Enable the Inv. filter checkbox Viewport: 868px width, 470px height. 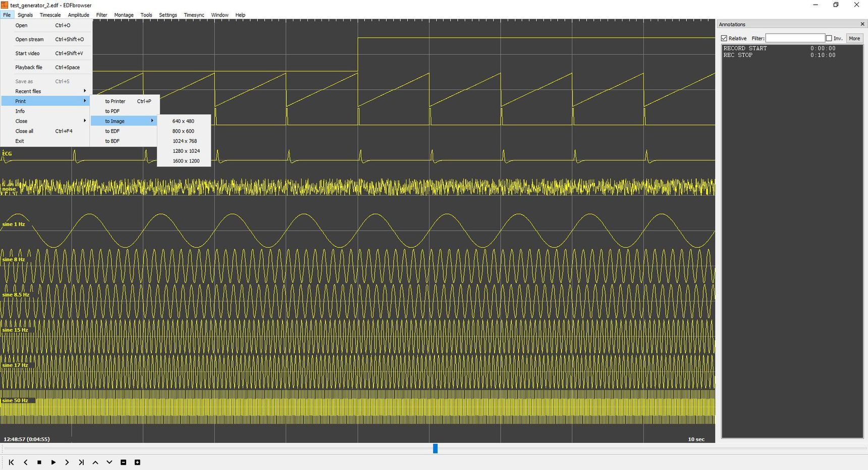click(829, 38)
